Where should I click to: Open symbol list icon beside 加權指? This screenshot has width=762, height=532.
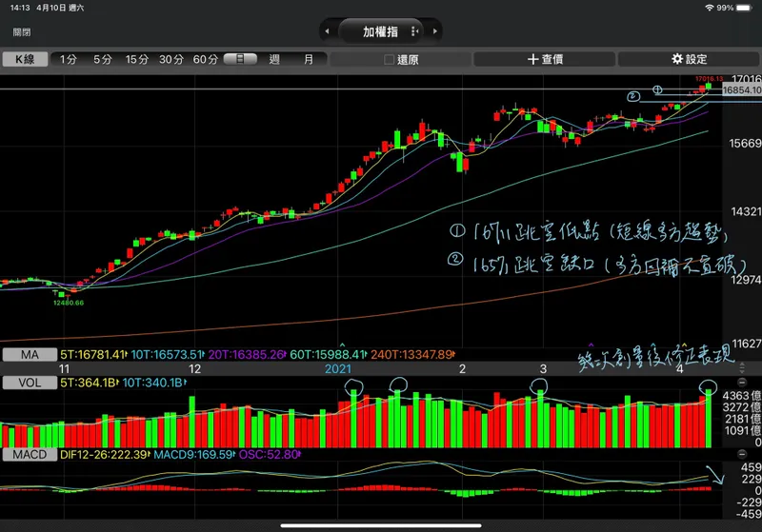[x=414, y=31]
